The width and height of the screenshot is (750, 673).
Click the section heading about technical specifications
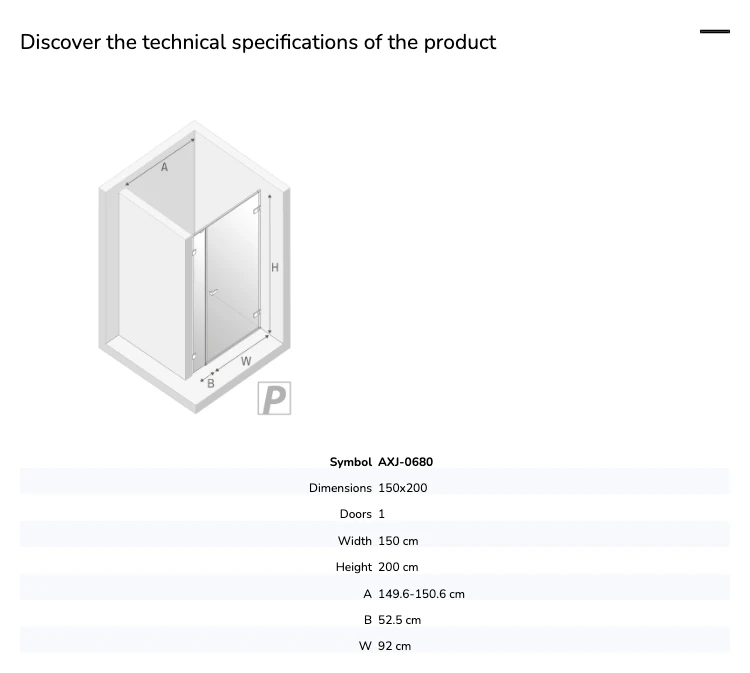coord(258,42)
